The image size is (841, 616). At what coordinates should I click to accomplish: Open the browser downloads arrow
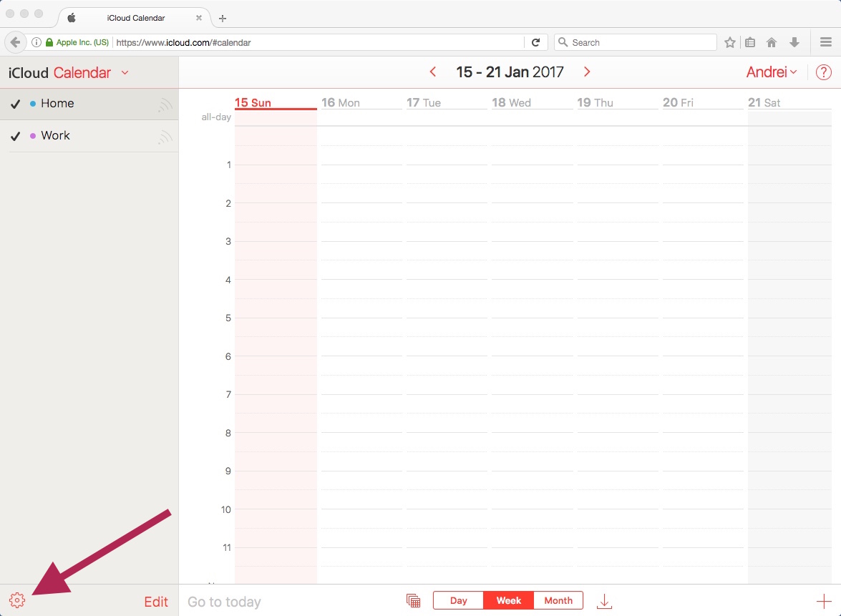click(794, 42)
